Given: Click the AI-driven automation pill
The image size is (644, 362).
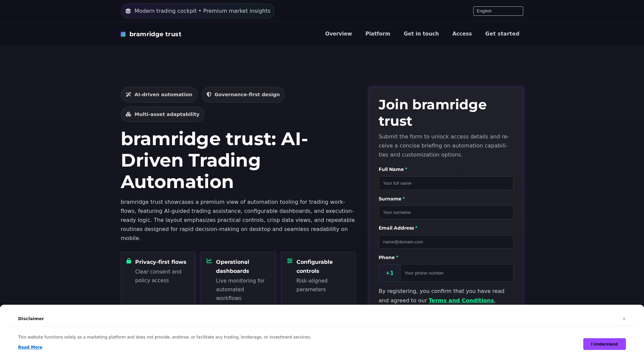Looking at the screenshot, I should coord(159,95).
